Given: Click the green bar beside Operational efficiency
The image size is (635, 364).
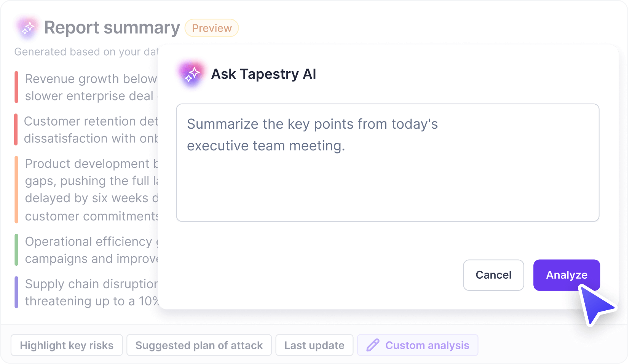Looking at the screenshot, I should tap(16, 250).
